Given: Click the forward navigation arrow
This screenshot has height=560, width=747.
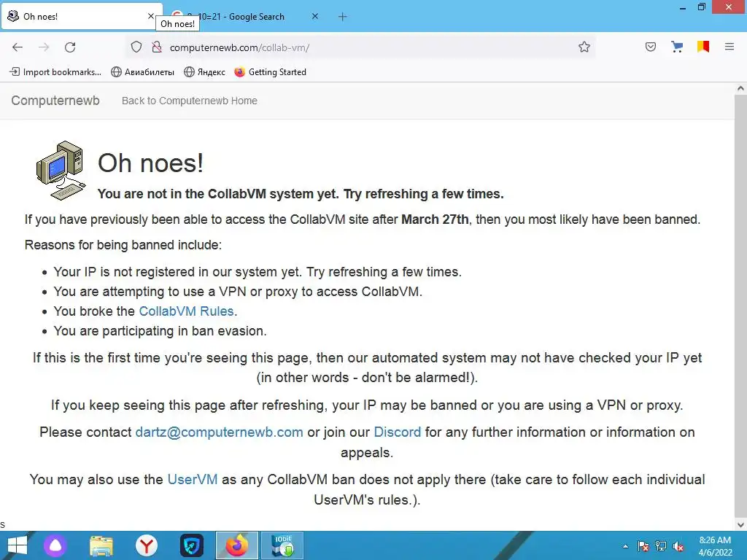Looking at the screenshot, I should [x=44, y=47].
